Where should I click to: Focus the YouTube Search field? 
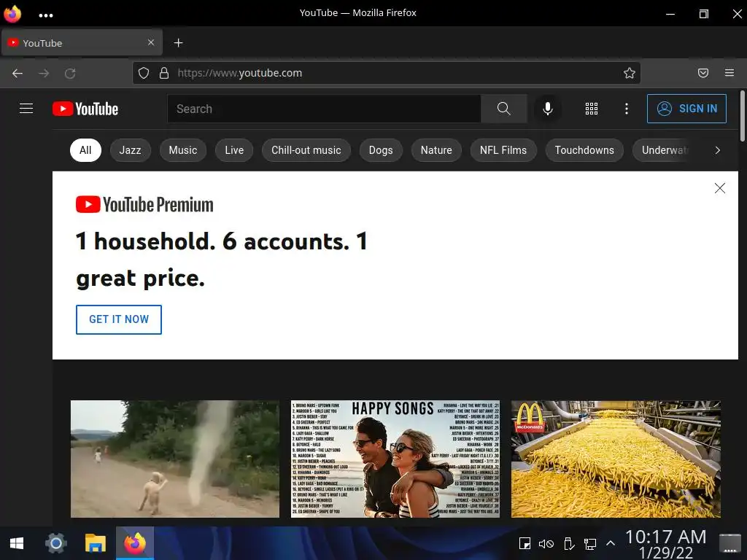coord(324,109)
